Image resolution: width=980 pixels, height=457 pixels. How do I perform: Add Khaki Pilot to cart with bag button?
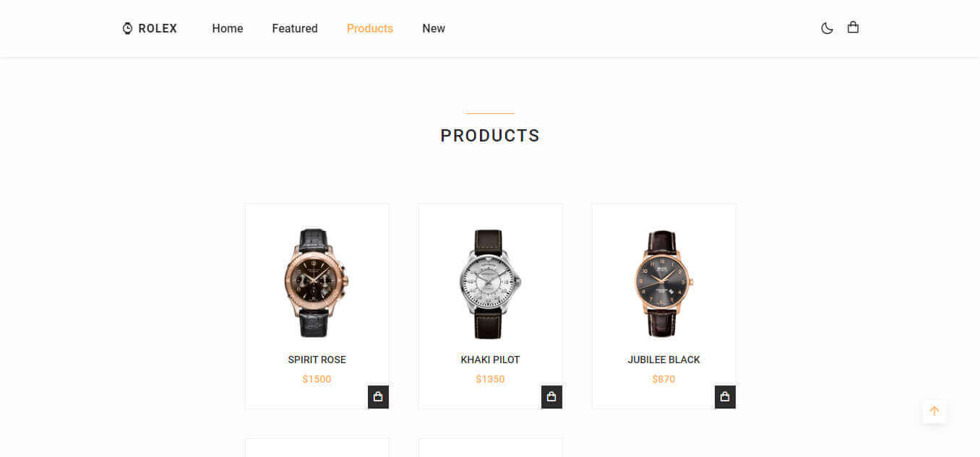551,396
